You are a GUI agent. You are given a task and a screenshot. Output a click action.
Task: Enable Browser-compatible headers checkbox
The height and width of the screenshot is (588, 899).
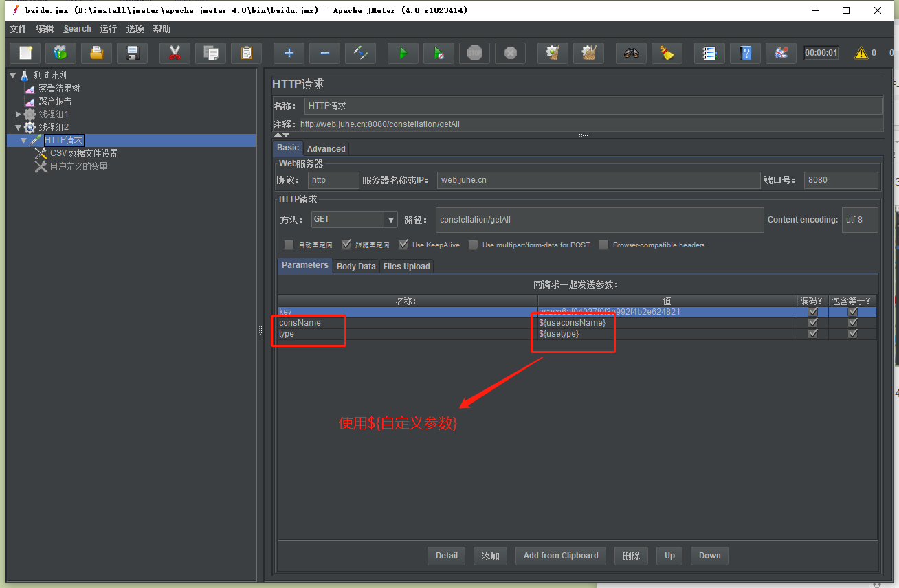[x=604, y=245]
